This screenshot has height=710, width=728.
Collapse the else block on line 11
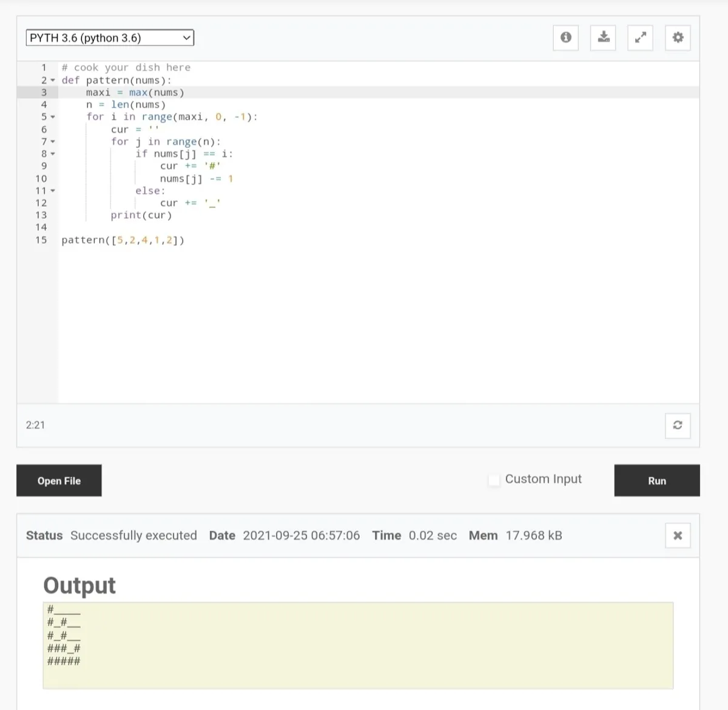click(53, 191)
